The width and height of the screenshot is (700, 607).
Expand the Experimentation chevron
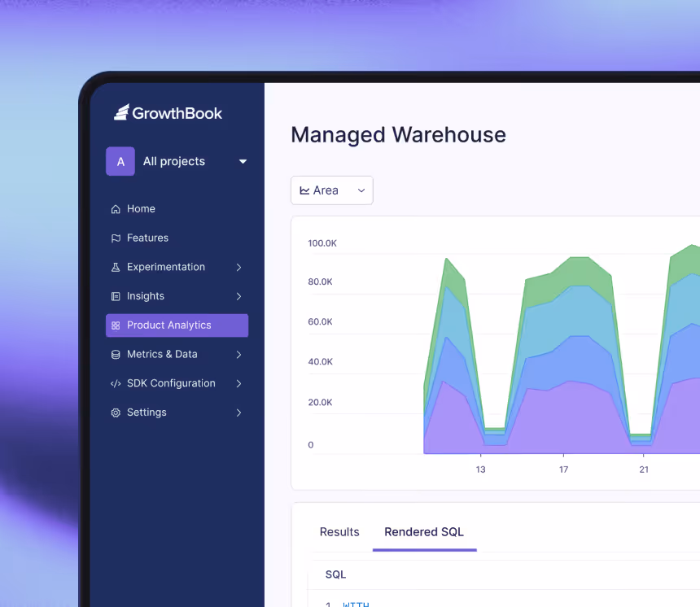238,268
